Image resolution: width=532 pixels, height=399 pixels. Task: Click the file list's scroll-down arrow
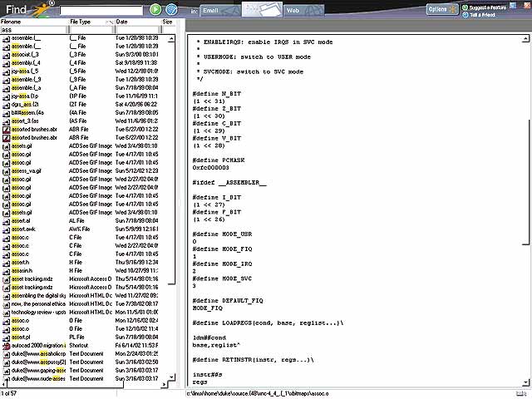click(172, 377)
